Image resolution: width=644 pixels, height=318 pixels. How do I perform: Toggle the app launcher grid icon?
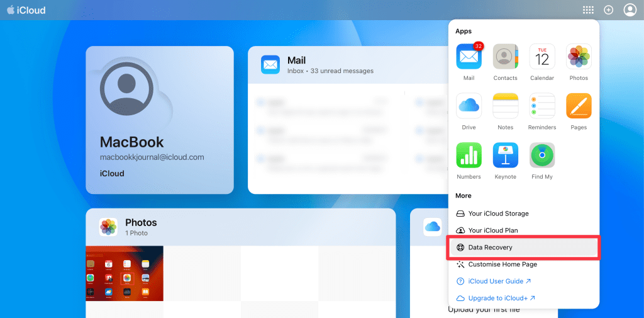tap(588, 10)
